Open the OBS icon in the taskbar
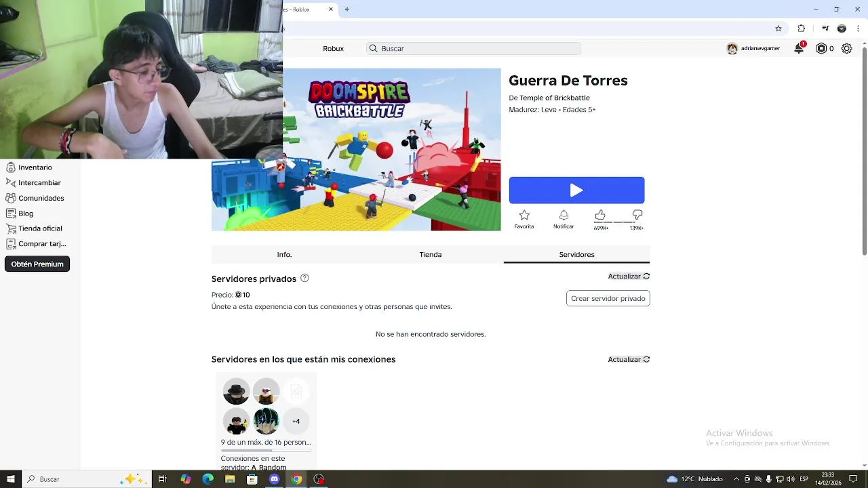The height and width of the screenshot is (488, 868). (x=319, y=479)
